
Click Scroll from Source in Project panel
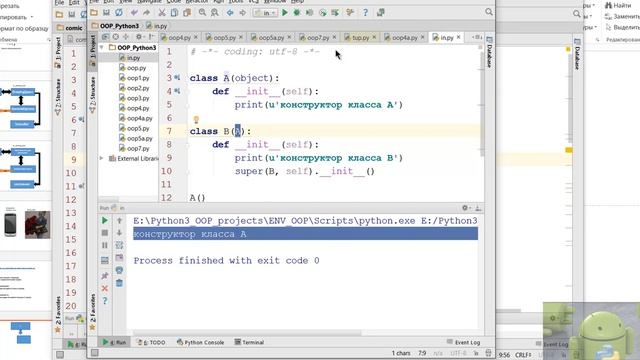pos(116,37)
